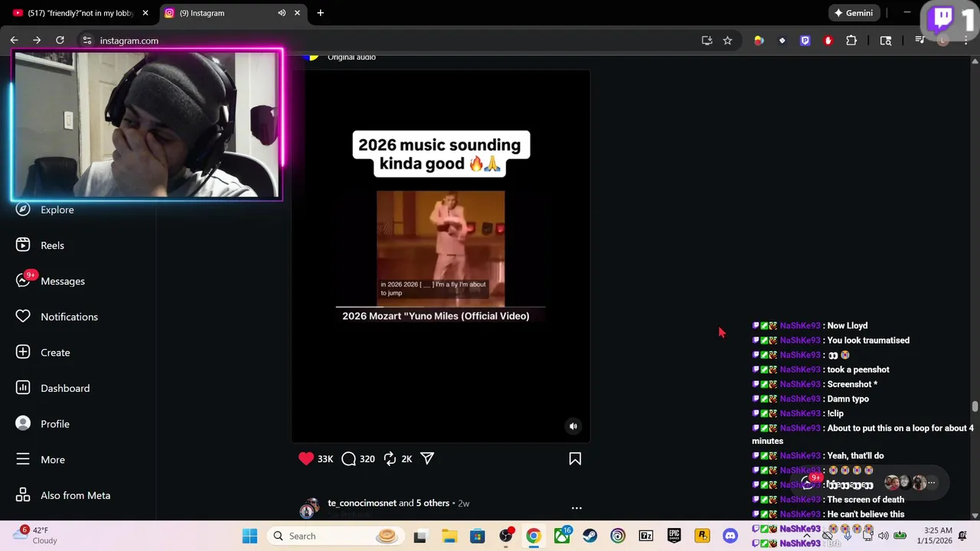
Task: Open the '5 others' collaborators link
Action: (x=433, y=503)
